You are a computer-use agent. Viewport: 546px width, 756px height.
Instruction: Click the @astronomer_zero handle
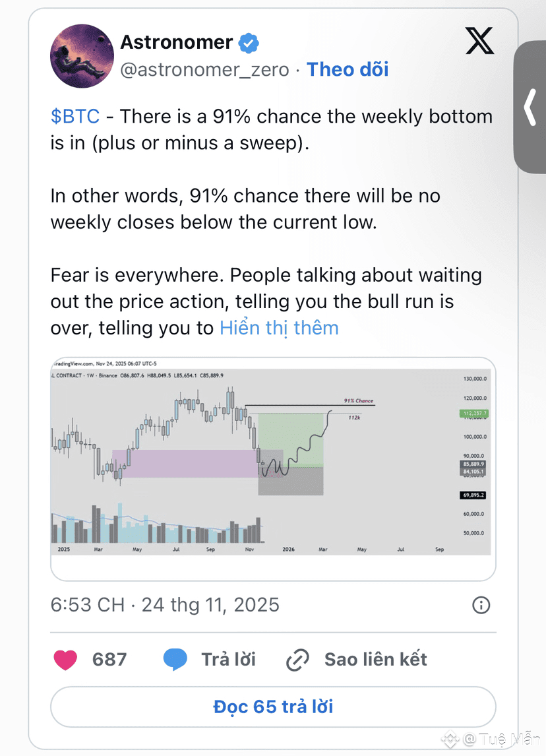point(204,69)
